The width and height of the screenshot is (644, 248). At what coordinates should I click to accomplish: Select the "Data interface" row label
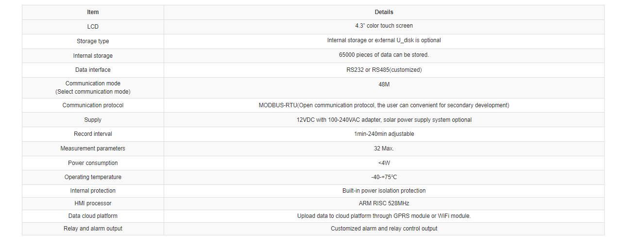click(x=93, y=70)
